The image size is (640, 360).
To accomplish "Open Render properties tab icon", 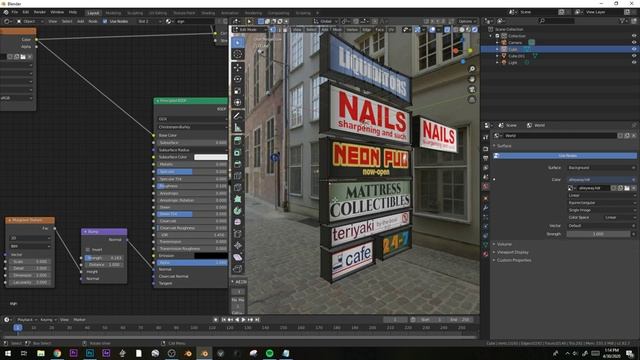I will [485, 149].
